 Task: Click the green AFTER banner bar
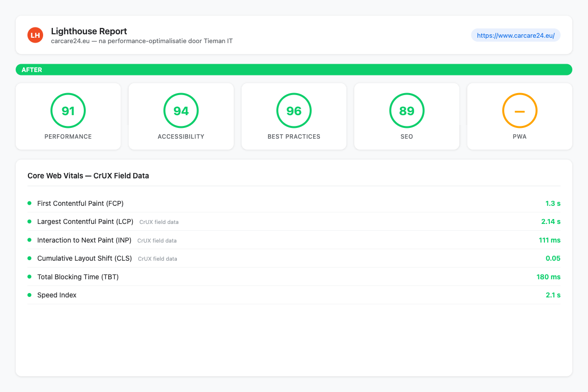pyautogui.click(x=294, y=70)
